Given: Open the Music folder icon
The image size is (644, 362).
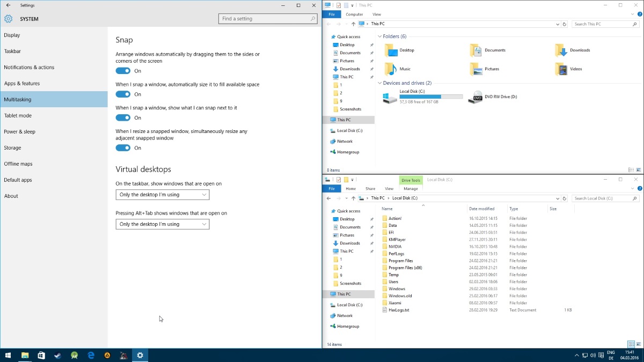Looking at the screenshot, I should coord(390,69).
